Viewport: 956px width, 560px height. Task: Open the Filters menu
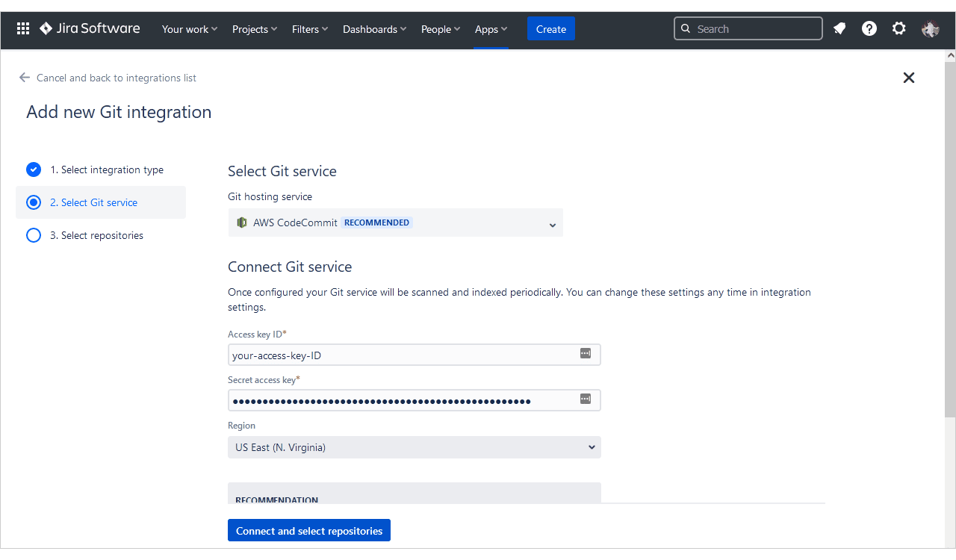coord(310,29)
